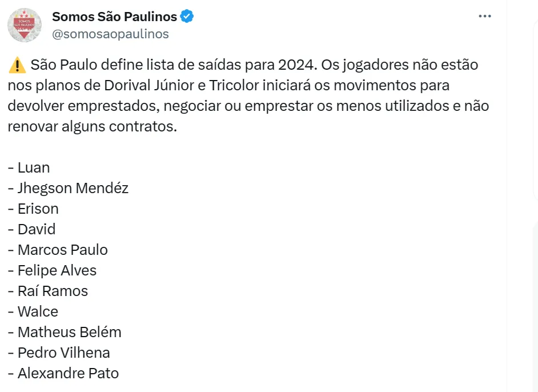The image size is (538, 392).
Task: Click the 'renovar alguns contratos.' text line
Action: point(93,126)
